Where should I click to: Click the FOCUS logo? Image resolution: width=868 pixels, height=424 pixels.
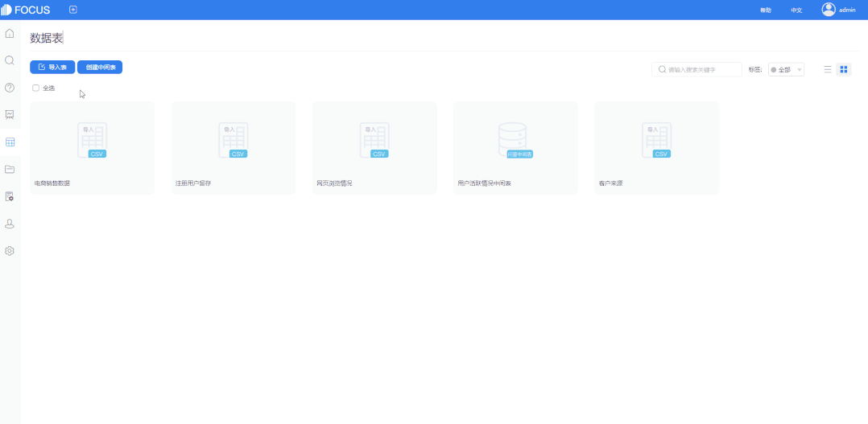click(26, 10)
